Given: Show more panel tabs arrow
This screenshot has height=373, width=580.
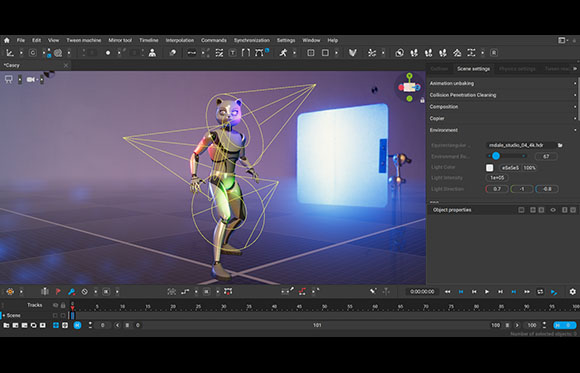Looking at the screenshot, I should [575, 68].
